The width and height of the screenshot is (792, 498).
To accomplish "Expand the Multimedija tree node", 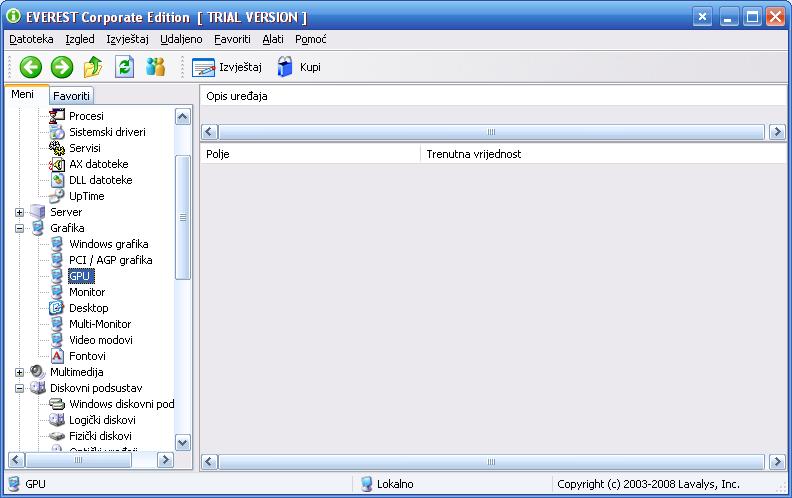I will (19, 372).
